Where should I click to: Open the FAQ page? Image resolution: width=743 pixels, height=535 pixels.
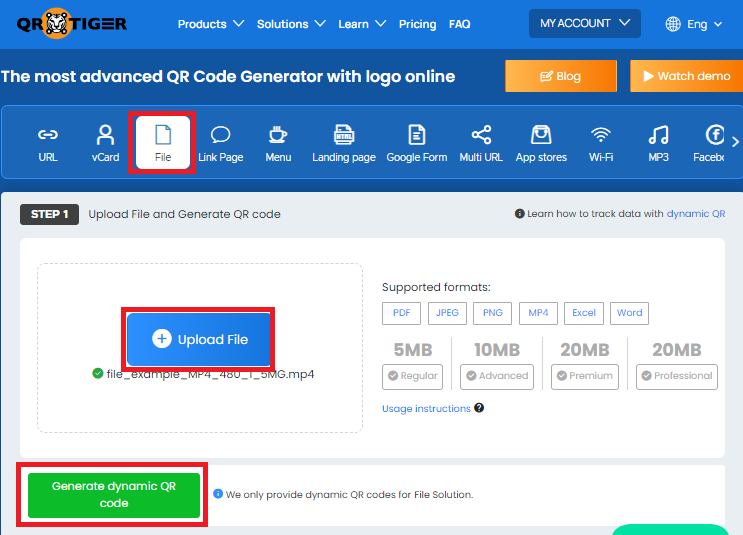(x=459, y=24)
